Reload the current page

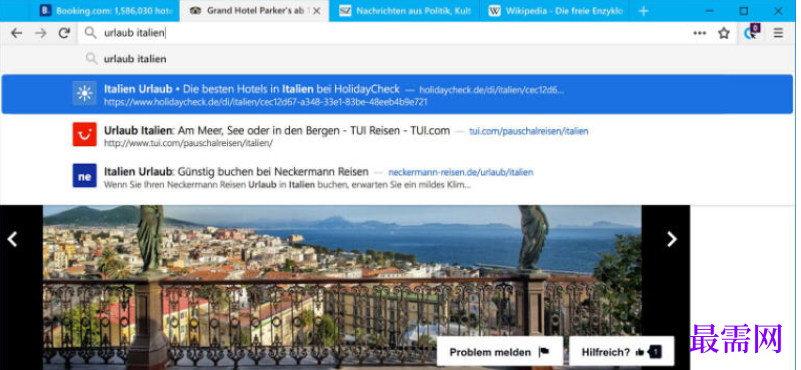point(64,33)
